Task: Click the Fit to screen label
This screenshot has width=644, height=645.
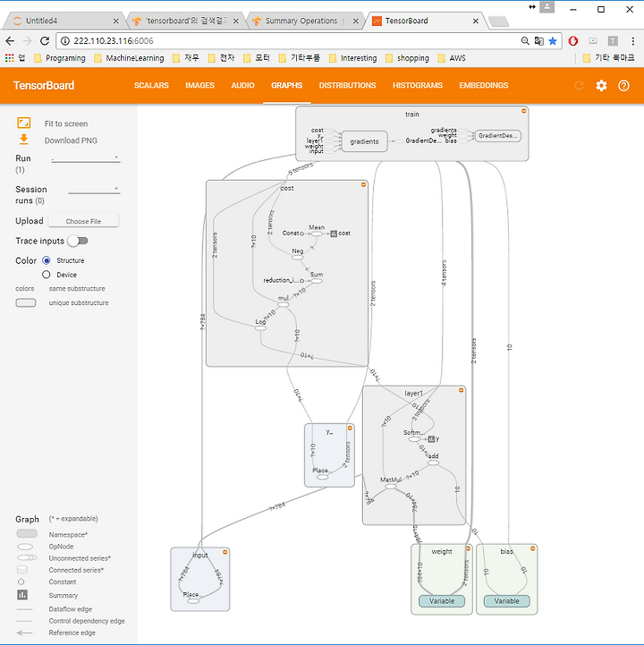Action: [x=66, y=123]
